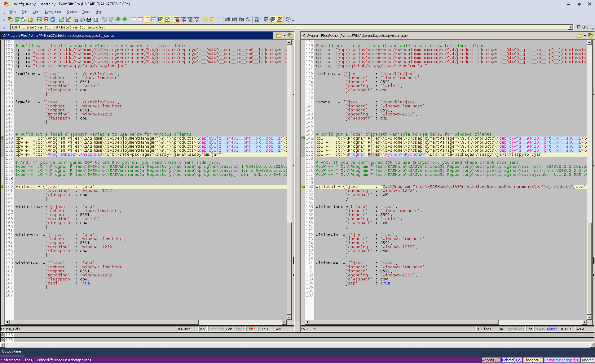Viewport: 595px width, 364px height.
Task: Open the options gear dropdown arrow
Action: (x=293, y=20)
